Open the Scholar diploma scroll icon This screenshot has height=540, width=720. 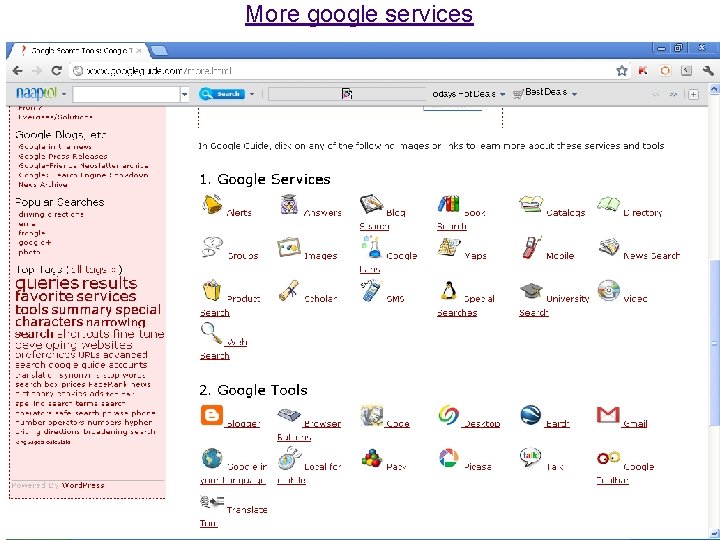289,290
